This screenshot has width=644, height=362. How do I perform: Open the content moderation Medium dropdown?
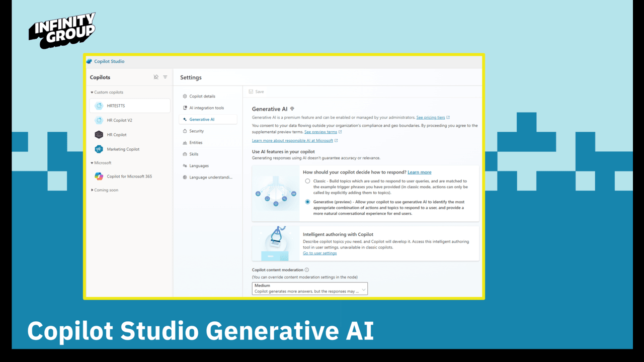(x=309, y=288)
